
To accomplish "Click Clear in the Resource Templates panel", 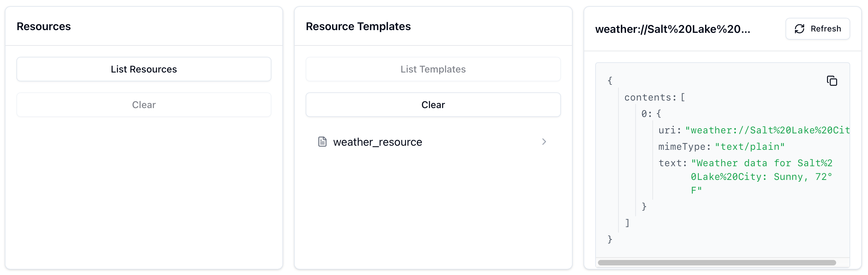I will point(433,105).
